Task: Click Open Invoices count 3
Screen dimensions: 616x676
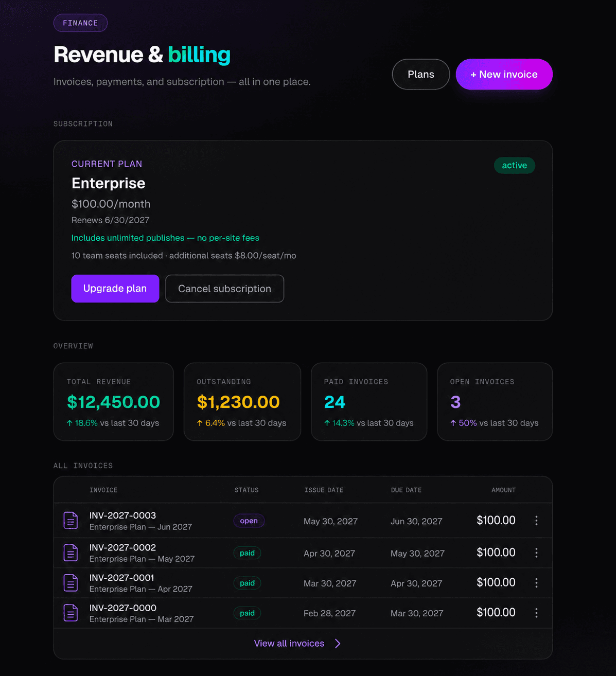Action: point(455,402)
